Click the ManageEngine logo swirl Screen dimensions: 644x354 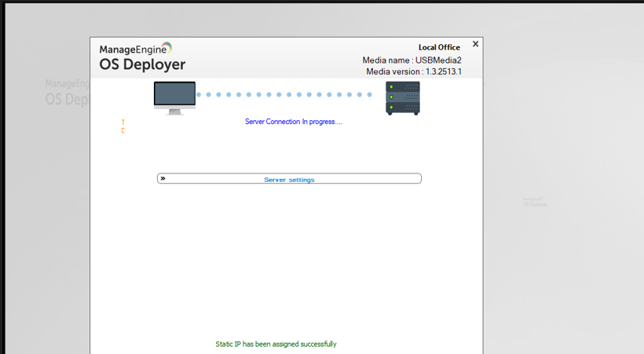[x=167, y=47]
